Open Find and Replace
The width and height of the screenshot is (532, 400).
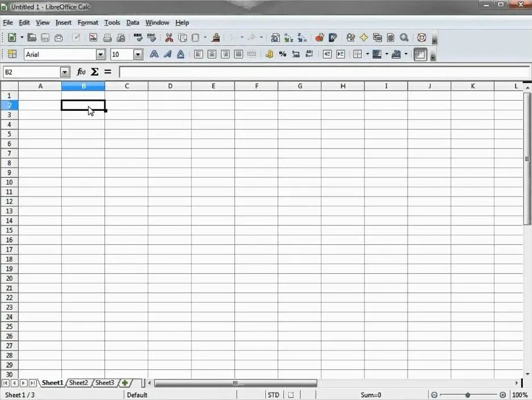click(350, 37)
